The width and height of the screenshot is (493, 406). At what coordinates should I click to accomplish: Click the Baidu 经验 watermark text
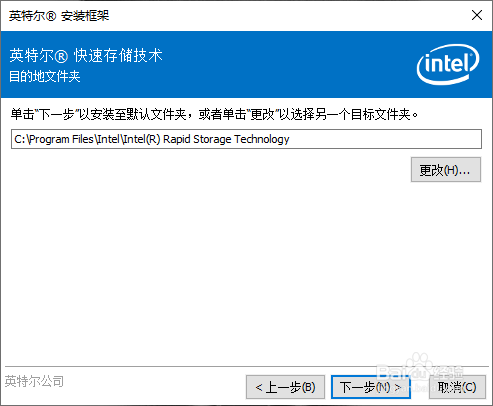449,370
